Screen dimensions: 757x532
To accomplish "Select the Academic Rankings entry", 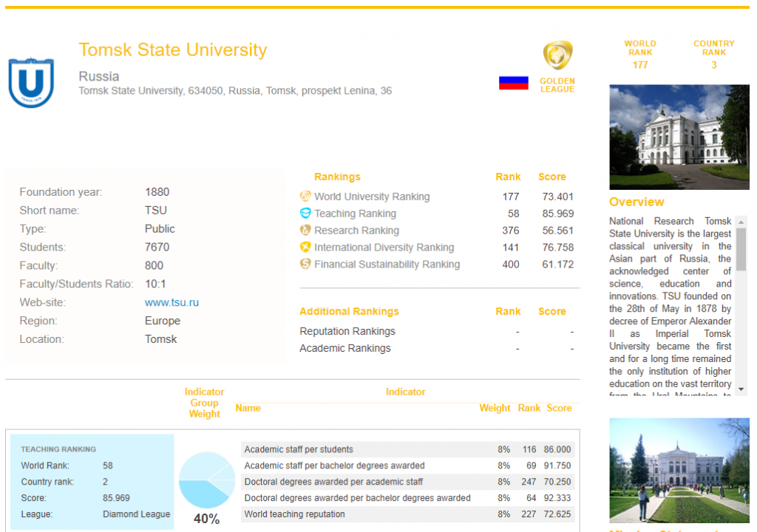I will point(345,349).
